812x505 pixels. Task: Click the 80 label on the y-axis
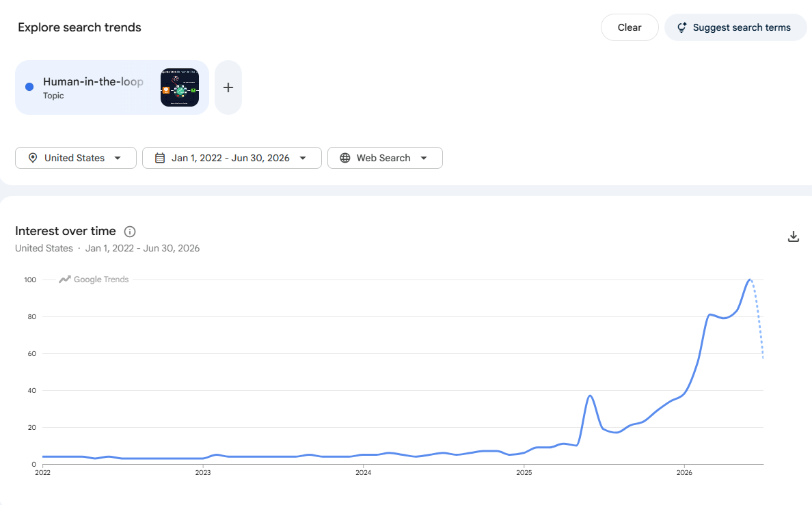32,316
